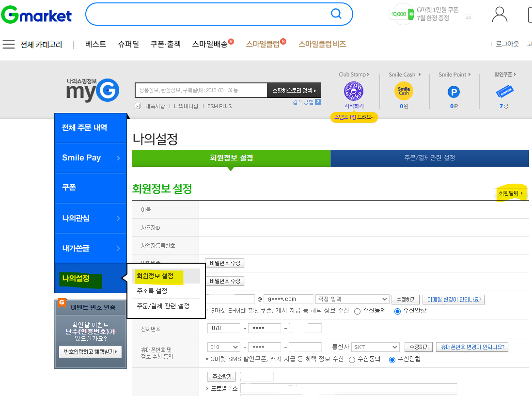Click the myG logo
The image size is (532, 396).
(93, 90)
